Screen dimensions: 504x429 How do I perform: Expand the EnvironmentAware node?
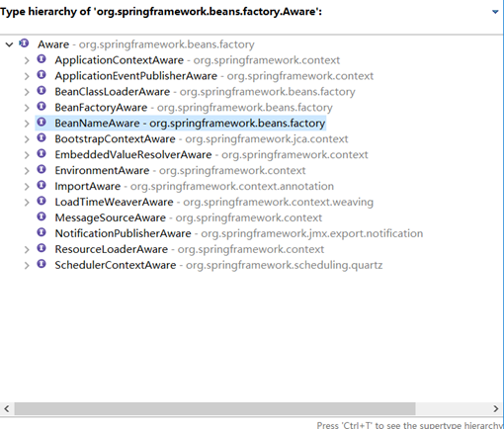(x=27, y=171)
